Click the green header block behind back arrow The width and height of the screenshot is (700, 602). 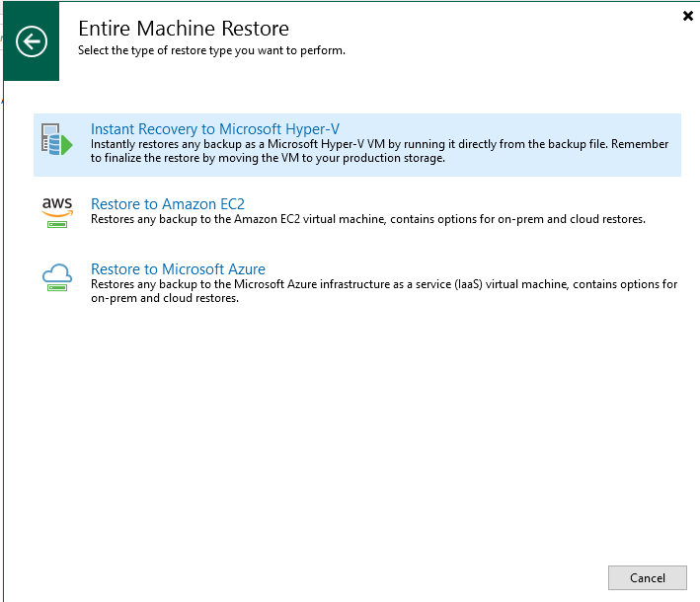click(14, 69)
